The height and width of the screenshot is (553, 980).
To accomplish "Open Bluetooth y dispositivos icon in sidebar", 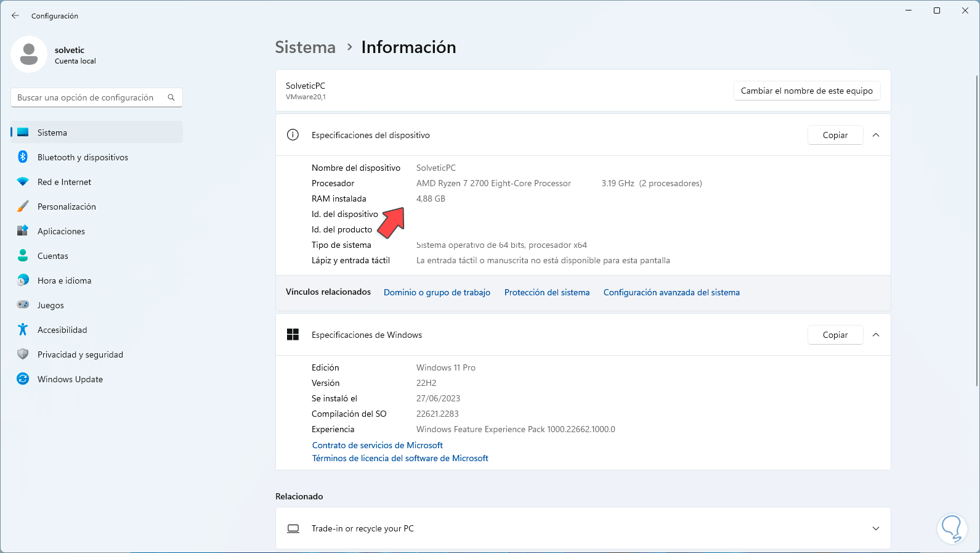I will click(x=23, y=157).
